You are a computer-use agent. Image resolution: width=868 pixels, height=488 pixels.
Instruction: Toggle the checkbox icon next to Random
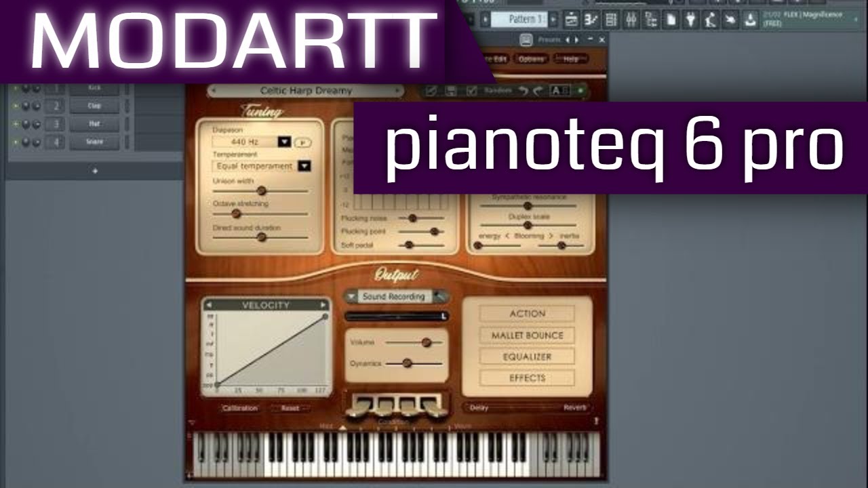tap(472, 91)
